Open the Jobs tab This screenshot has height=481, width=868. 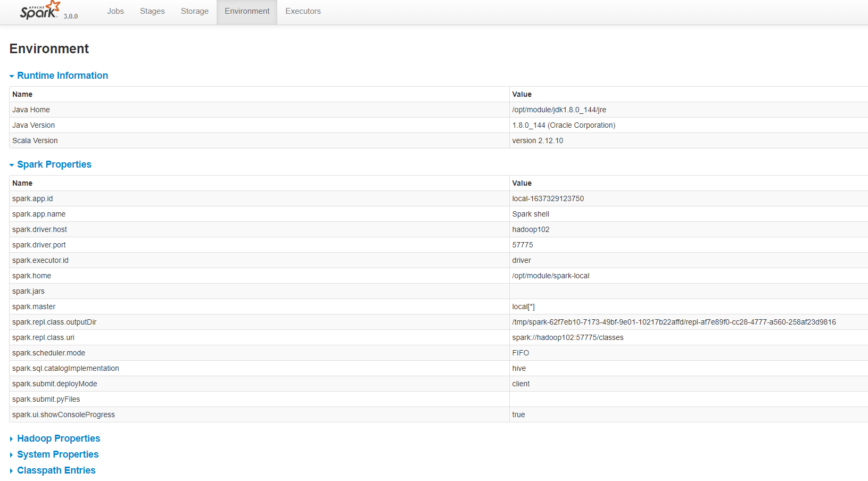pyautogui.click(x=115, y=11)
